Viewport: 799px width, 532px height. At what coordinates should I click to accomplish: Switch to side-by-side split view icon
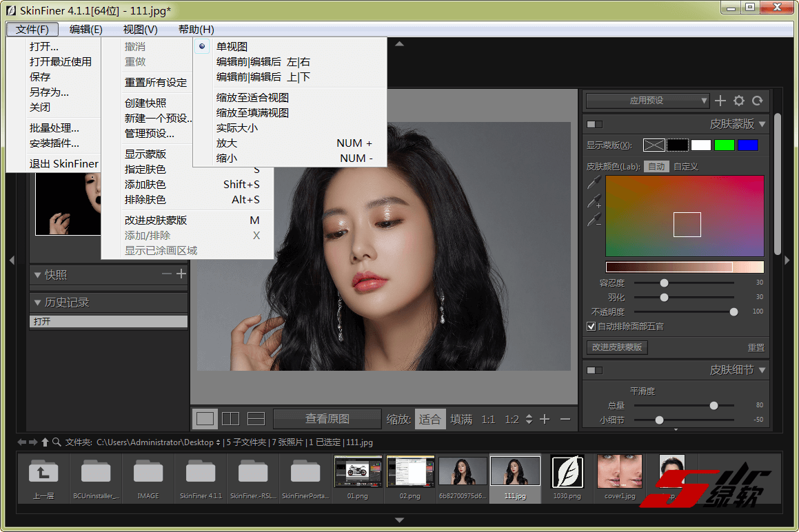(x=230, y=419)
